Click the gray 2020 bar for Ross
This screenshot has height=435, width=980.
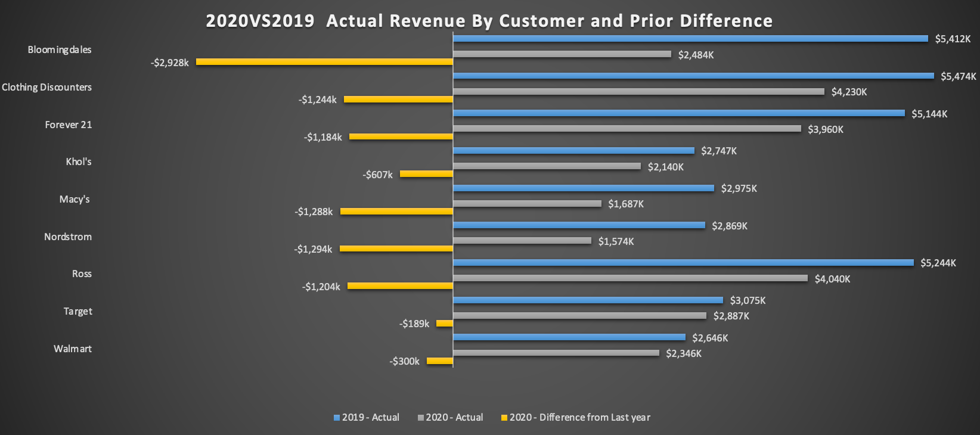[x=630, y=278]
